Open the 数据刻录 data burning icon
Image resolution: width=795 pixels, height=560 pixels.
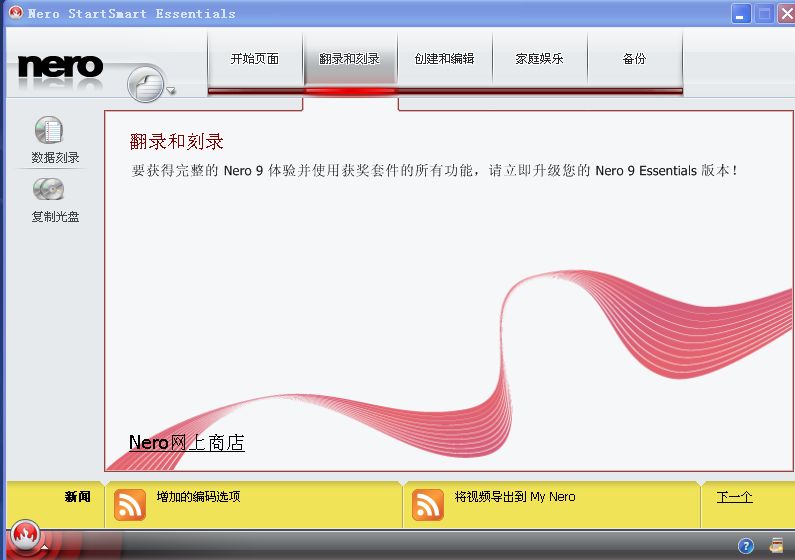[49, 130]
